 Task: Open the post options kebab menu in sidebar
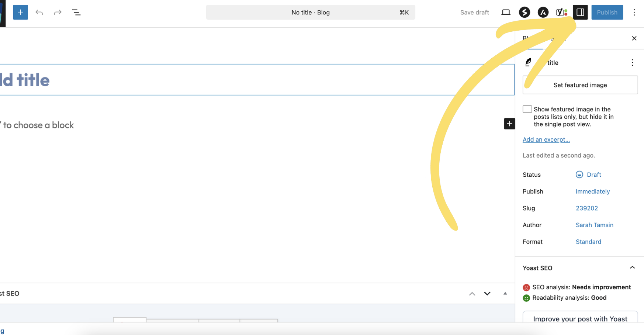pyautogui.click(x=633, y=62)
